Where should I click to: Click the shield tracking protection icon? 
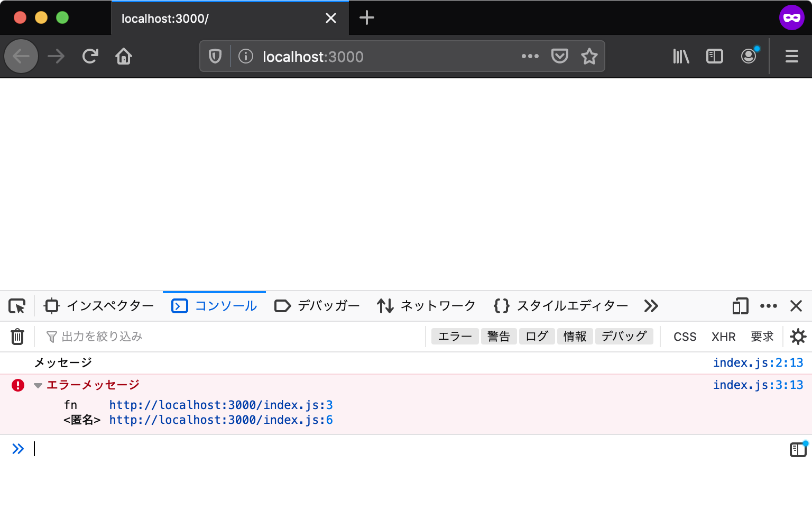(x=215, y=56)
